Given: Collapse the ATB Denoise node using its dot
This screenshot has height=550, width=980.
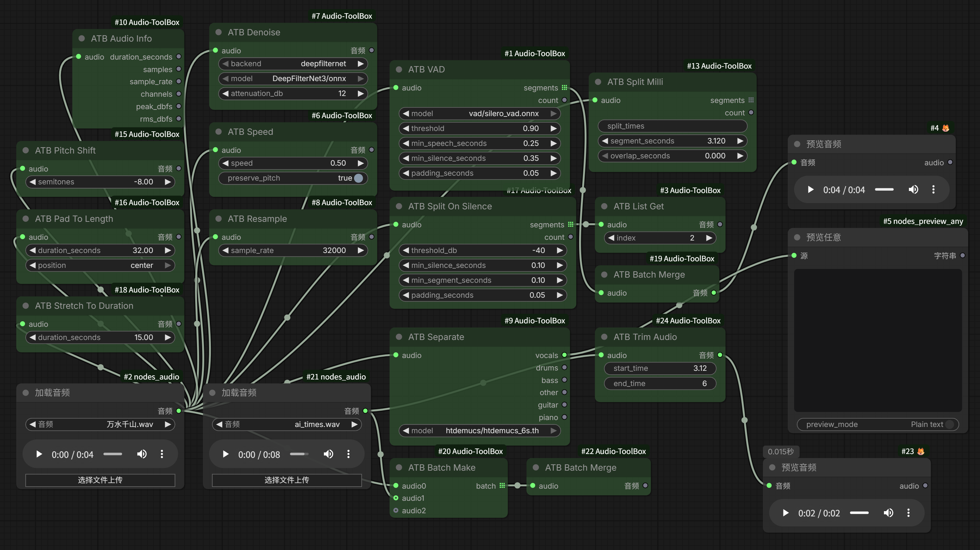Looking at the screenshot, I should tap(218, 32).
